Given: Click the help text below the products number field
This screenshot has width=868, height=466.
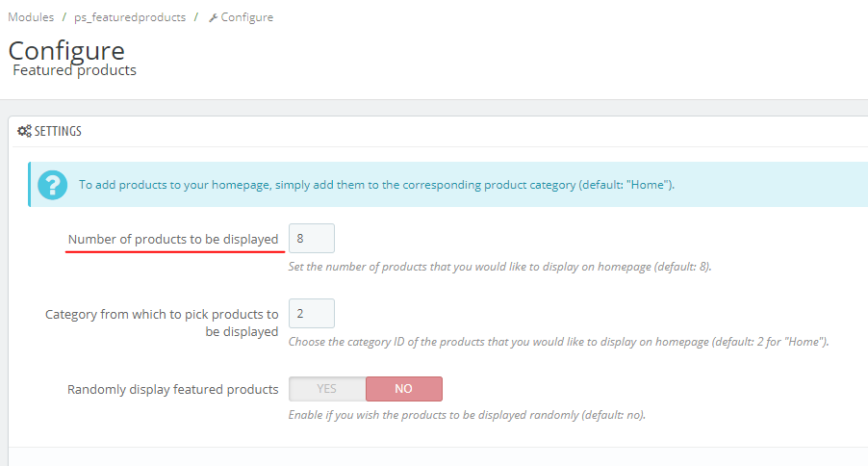Looking at the screenshot, I should pos(499,267).
